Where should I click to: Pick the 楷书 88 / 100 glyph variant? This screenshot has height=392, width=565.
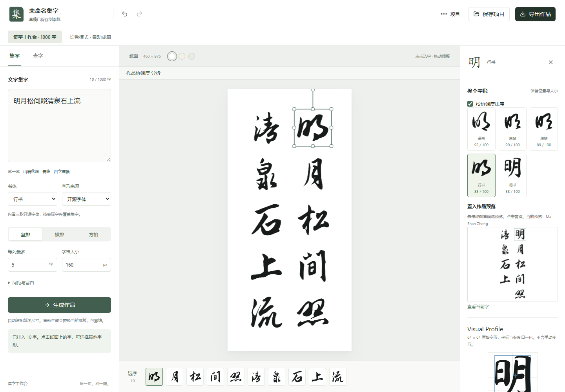pos(512,175)
